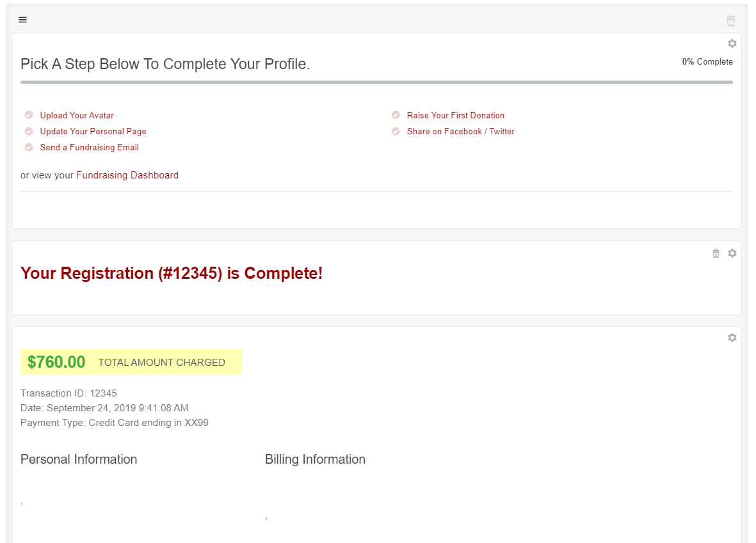Select the Pick A Step Below heading
The width and height of the screenshot is (756, 543).
[165, 64]
